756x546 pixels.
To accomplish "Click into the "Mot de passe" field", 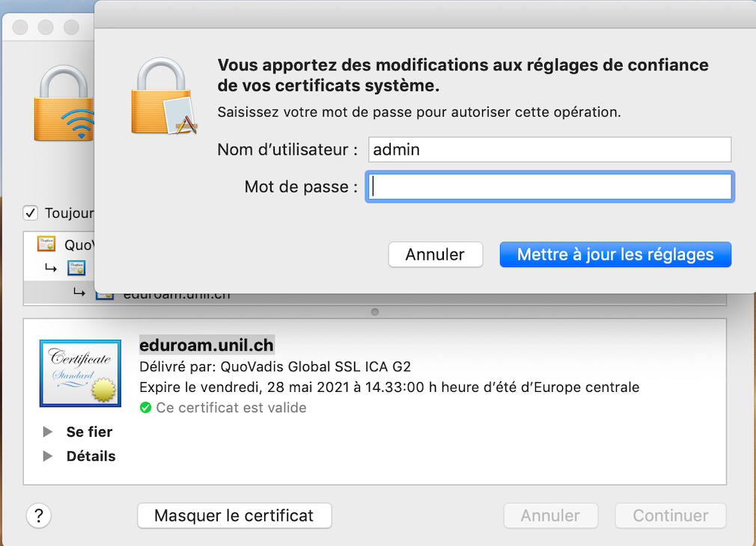I will pyautogui.click(x=549, y=187).
